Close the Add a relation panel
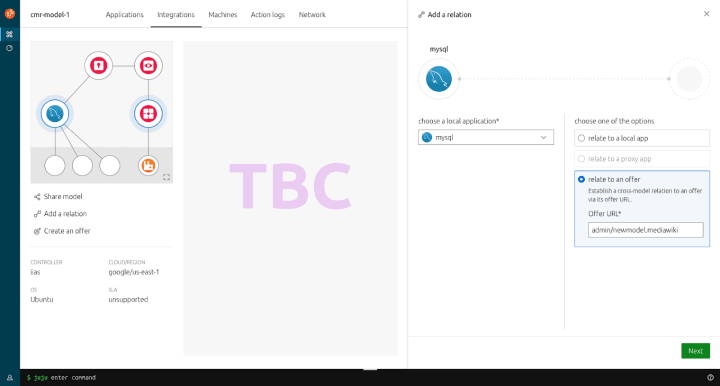720x386 pixels. (706, 14)
